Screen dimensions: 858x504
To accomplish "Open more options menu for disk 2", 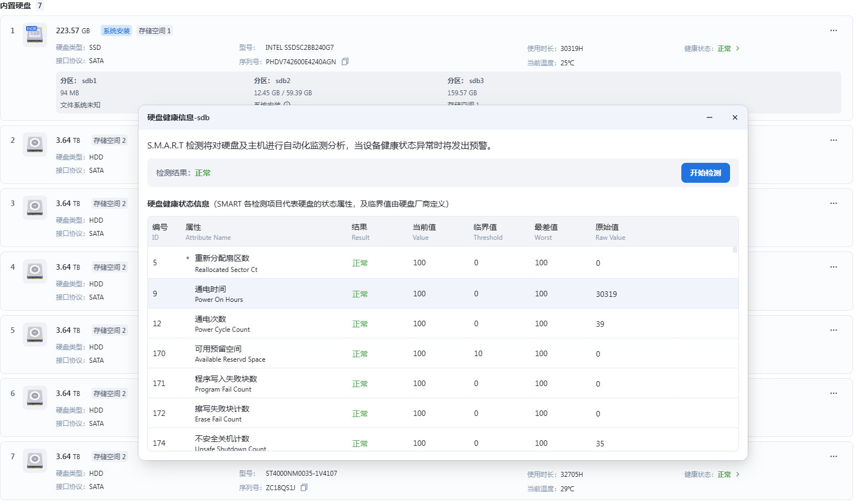I will click(x=833, y=140).
